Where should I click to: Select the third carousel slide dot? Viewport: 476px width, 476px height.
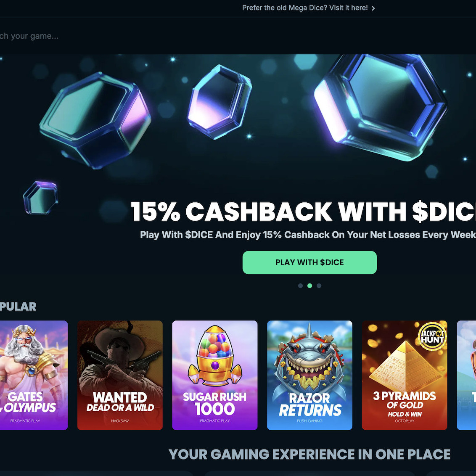click(x=319, y=286)
